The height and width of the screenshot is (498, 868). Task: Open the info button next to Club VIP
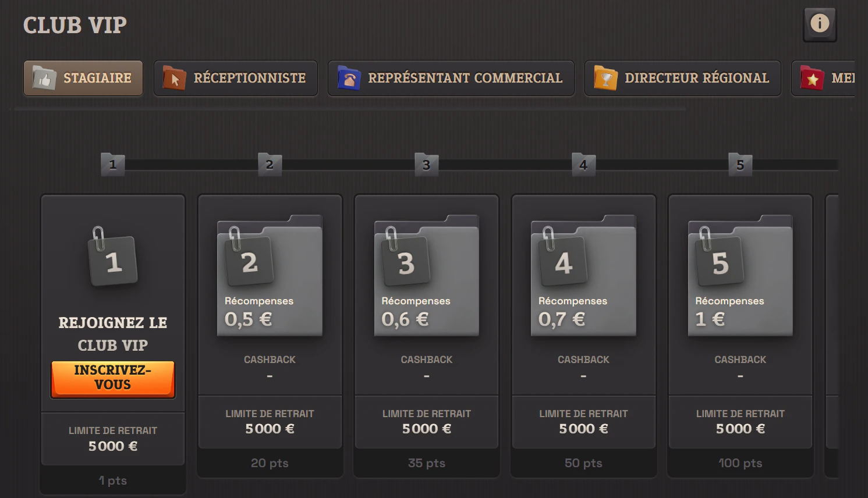[x=820, y=24]
